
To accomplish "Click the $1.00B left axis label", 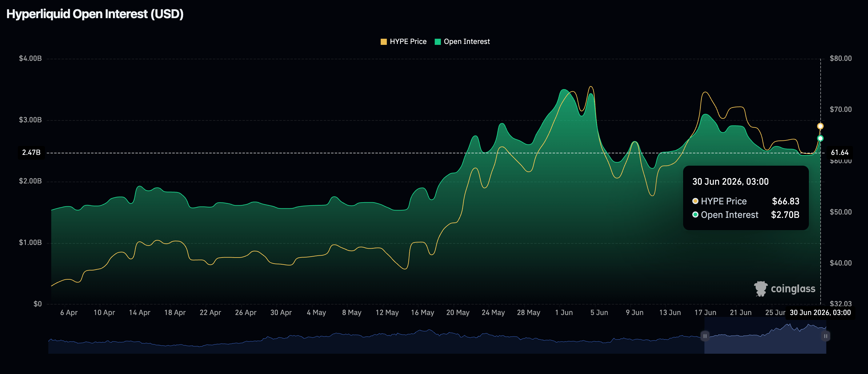I will coord(30,242).
